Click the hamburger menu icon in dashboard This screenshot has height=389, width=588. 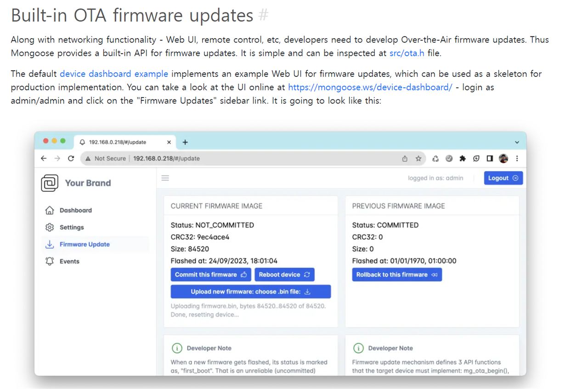click(165, 178)
